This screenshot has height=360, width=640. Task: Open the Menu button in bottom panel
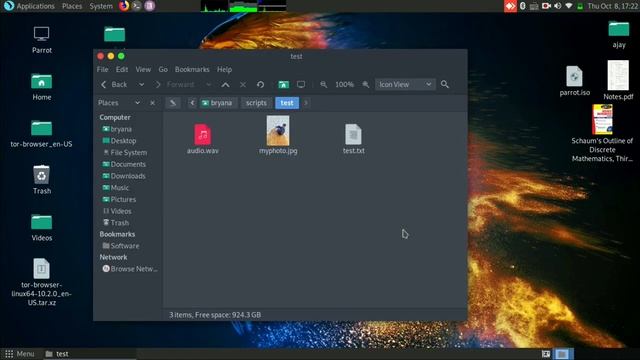coord(20,354)
